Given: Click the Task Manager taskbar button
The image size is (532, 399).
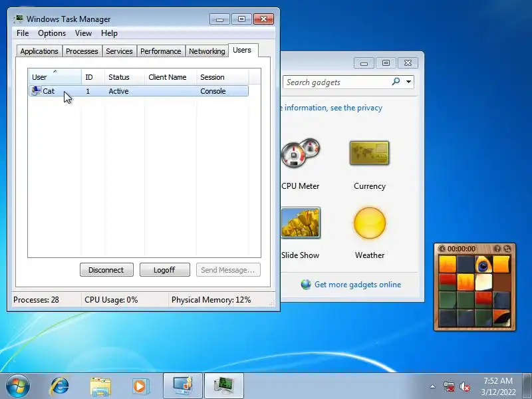Looking at the screenshot, I should (224, 386).
